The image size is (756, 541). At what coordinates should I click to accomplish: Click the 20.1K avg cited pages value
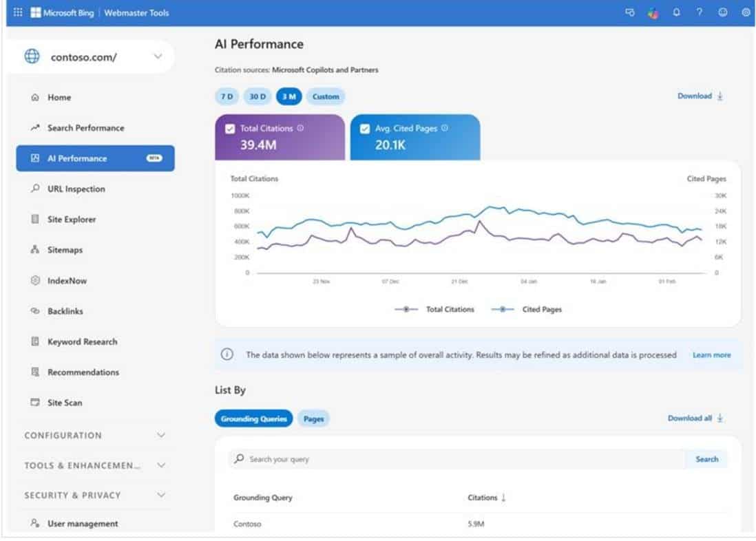click(x=390, y=145)
